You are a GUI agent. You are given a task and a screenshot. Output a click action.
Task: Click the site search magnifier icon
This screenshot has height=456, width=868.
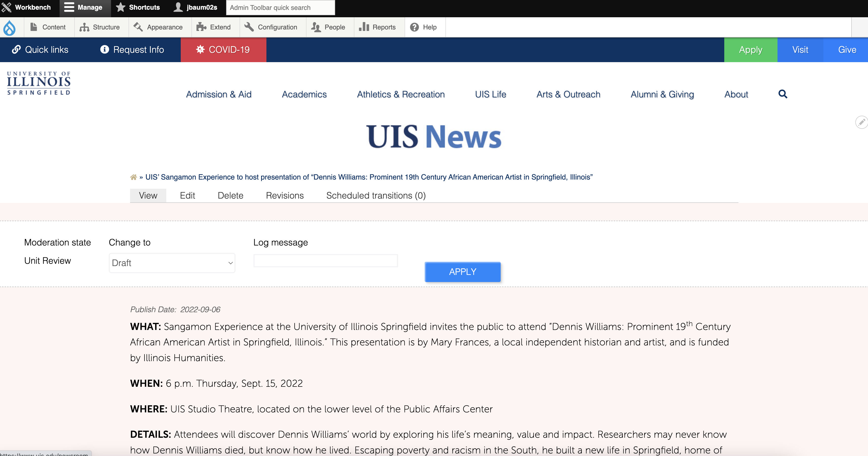point(783,94)
